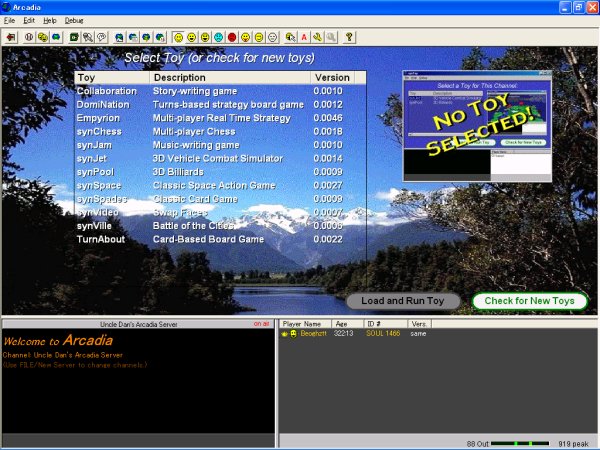
Task: Select the Empyrion toy row
Action: (99, 117)
